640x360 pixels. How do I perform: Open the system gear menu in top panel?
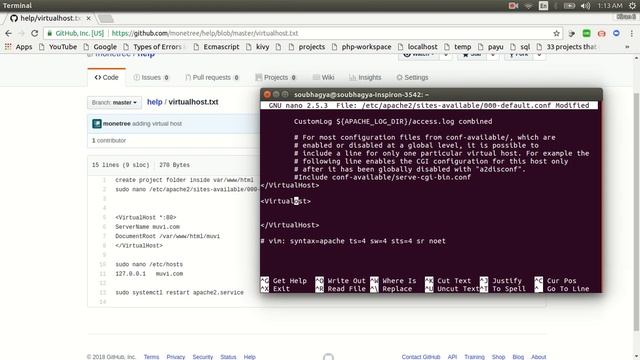tap(632, 5)
